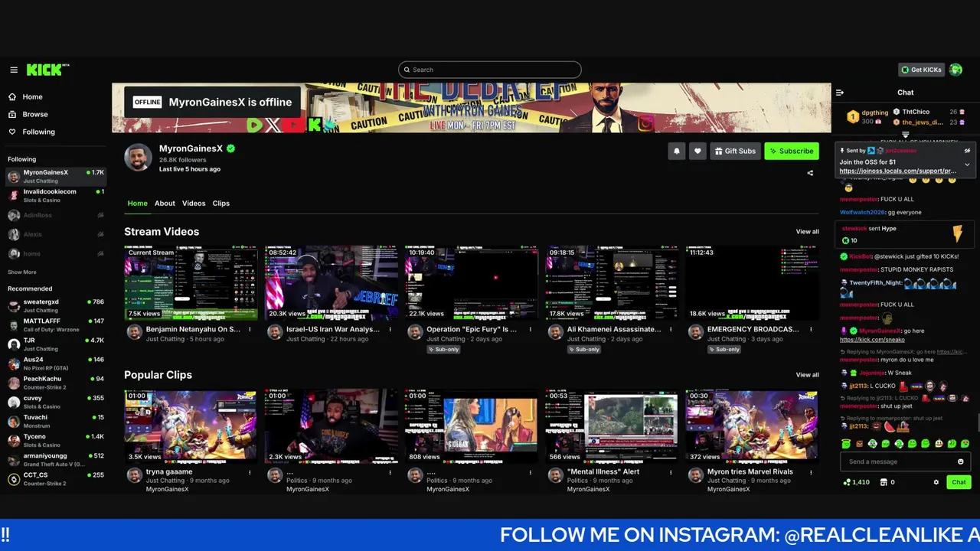
Task: Open emoji picker in message box
Action: [961, 462]
